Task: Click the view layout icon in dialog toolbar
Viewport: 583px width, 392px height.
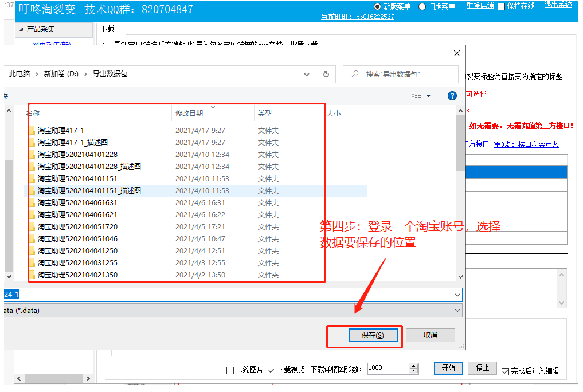Action: (x=416, y=96)
